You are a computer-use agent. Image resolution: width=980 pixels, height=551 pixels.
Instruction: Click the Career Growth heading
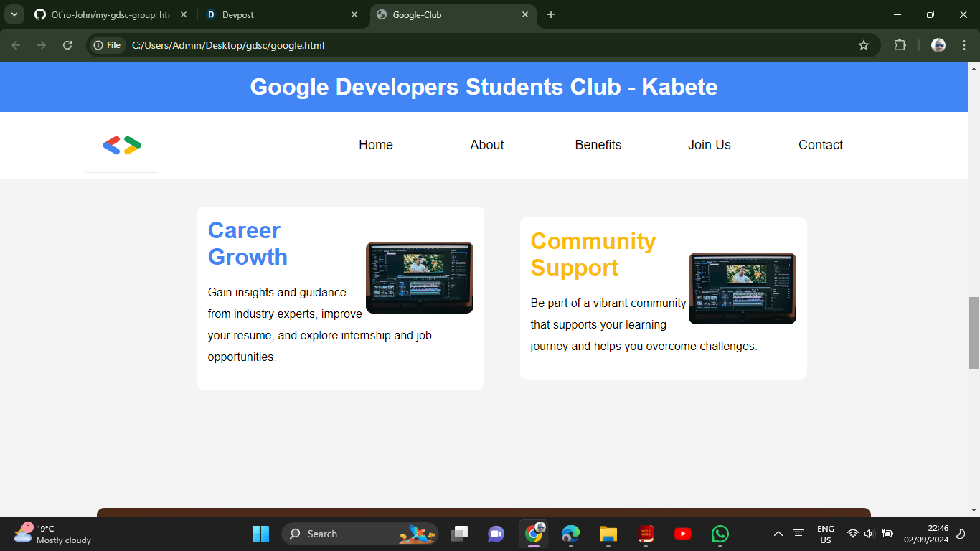pyautogui.click(x=248, y=243)
